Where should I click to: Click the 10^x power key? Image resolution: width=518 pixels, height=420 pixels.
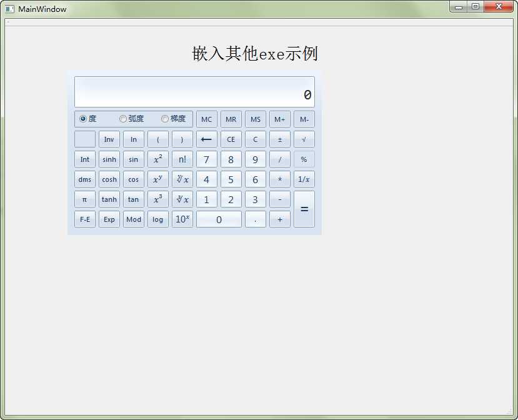click(x=182, y=219)
